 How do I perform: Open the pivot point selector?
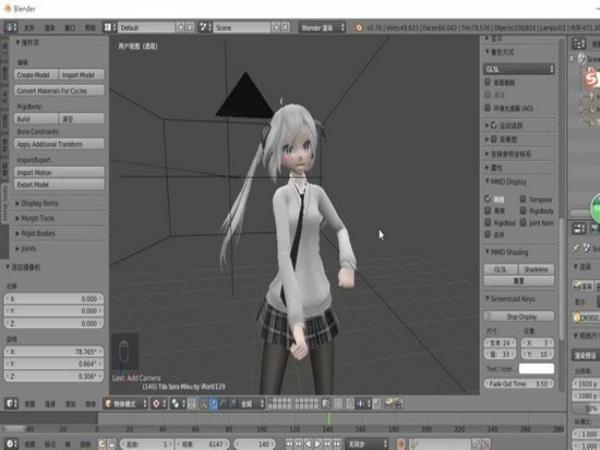[177, 404]
